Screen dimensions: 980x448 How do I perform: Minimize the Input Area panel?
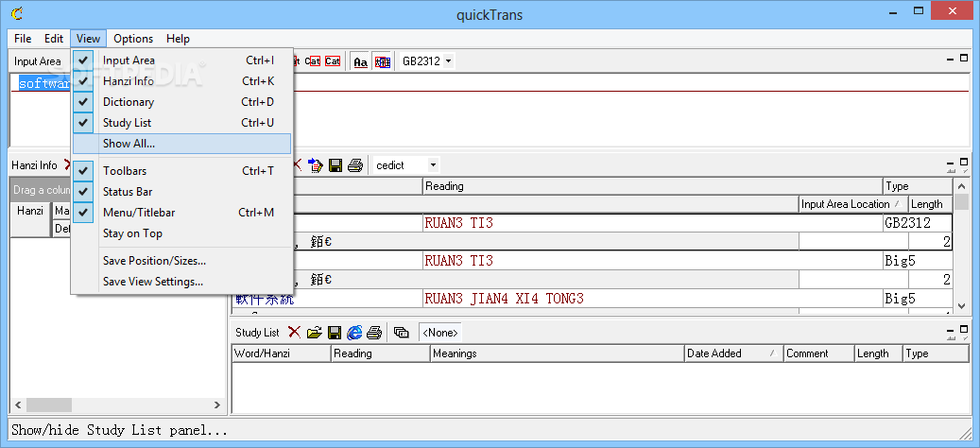952,58
